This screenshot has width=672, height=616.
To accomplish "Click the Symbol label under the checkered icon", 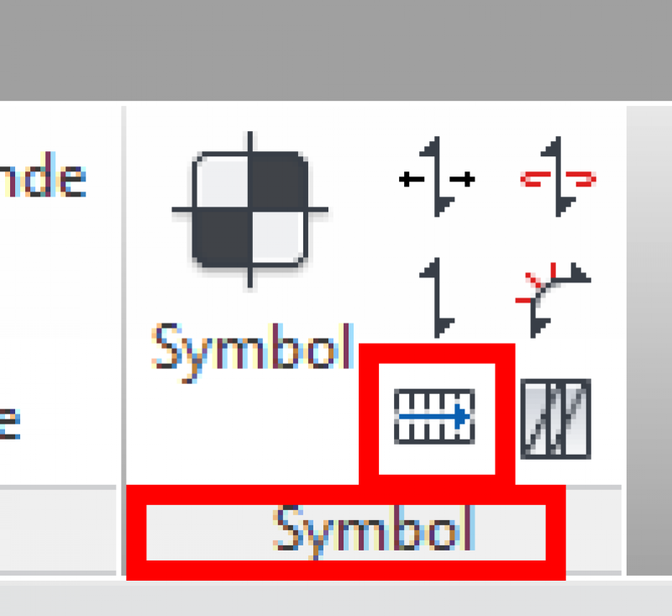I will click(253, 352).
